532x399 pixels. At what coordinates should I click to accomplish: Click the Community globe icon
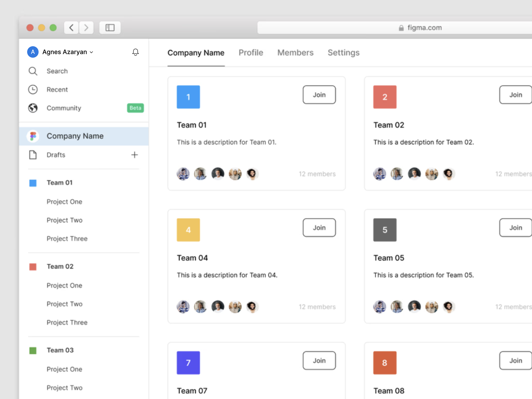(33, 108)
